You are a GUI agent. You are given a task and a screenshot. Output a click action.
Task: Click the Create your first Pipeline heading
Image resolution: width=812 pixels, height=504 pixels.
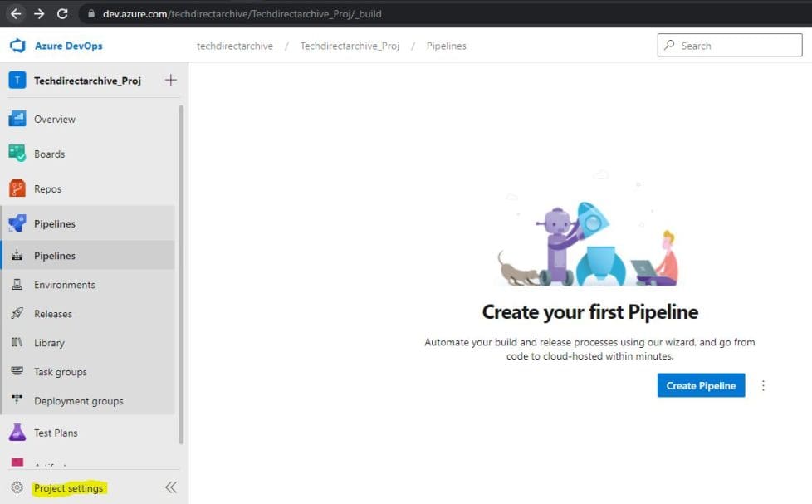(x=589, y=312)
